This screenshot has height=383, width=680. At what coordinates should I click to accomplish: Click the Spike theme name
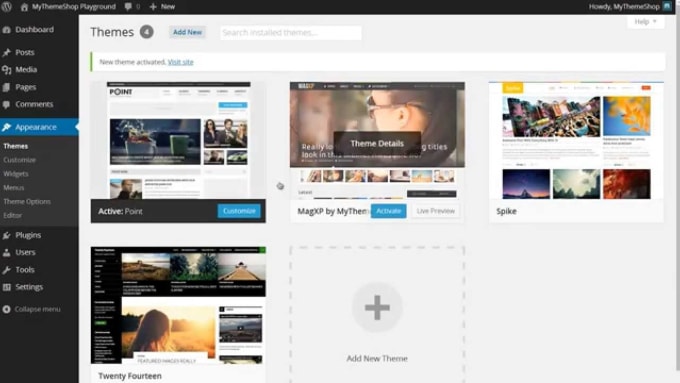point(506,211)
